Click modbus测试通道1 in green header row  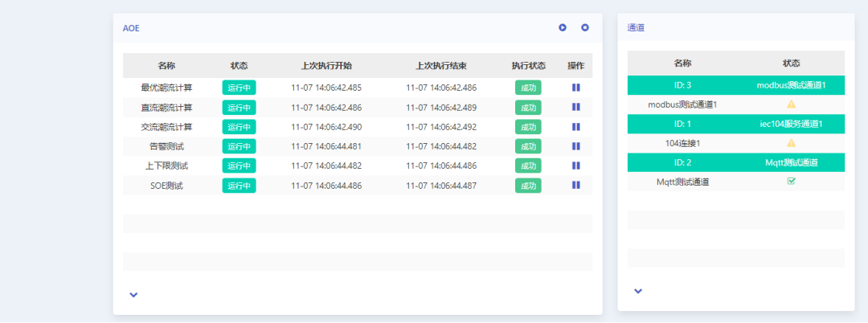point(791,85)
